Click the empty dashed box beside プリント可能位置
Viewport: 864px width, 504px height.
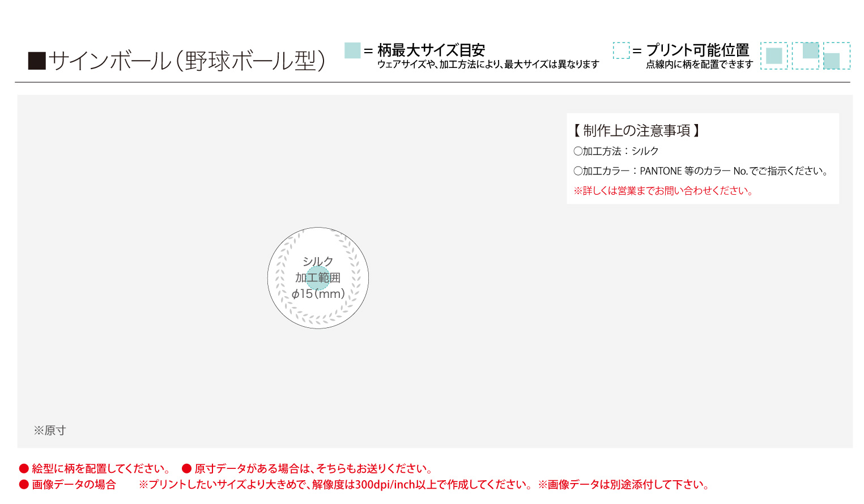[621, 50]
